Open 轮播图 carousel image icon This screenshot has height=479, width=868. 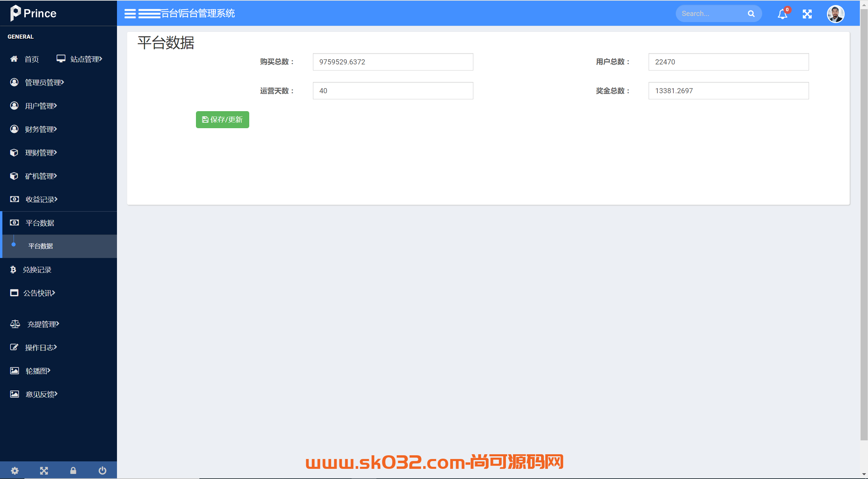click(14, 371)
